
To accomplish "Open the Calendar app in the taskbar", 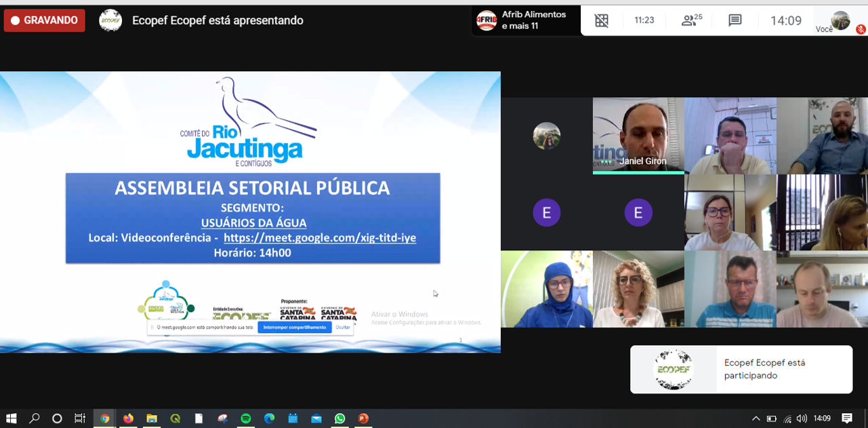I will (293, 419).
